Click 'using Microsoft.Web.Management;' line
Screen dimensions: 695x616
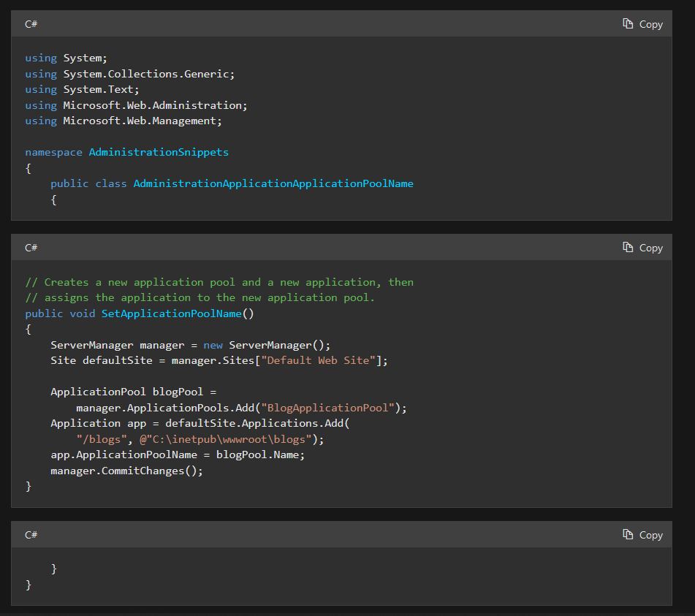click(124, 121)
